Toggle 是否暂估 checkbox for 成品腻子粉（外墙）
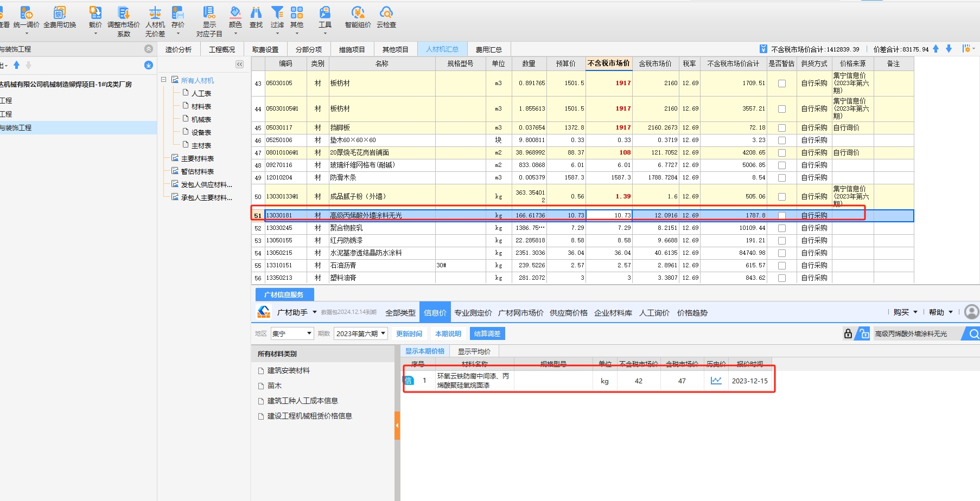The image size is (980, 501). [782, 197]
